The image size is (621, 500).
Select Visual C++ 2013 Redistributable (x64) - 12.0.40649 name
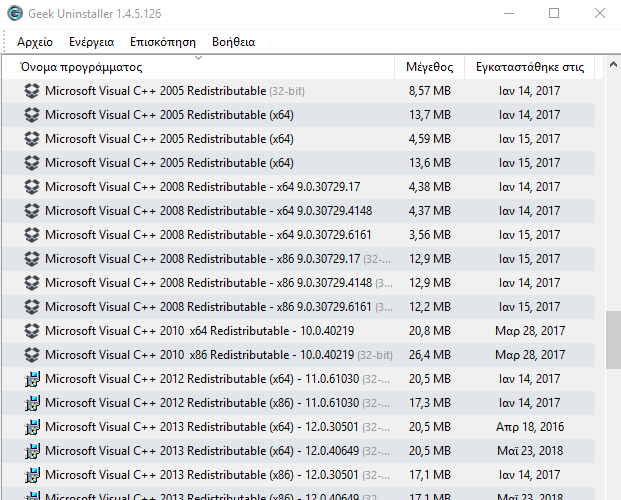click(x=217, y=451)
